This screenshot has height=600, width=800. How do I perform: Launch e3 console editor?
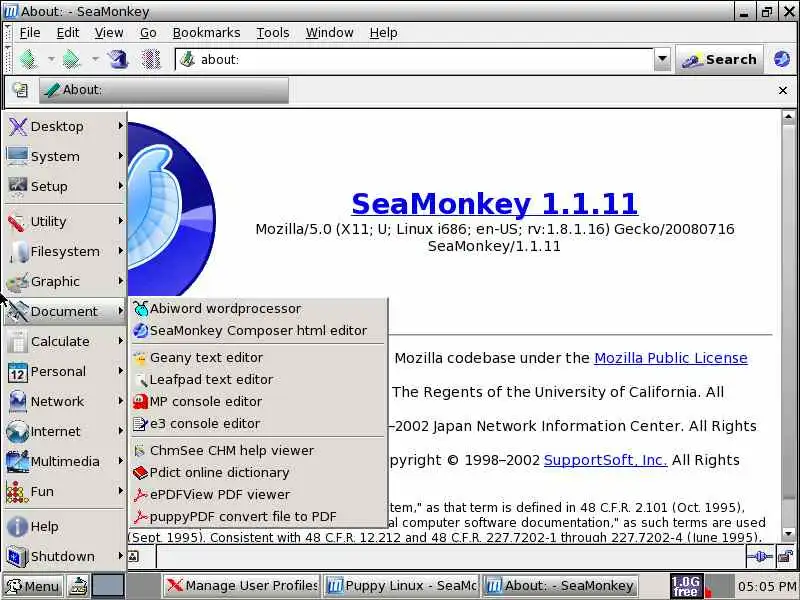[259, 423]
